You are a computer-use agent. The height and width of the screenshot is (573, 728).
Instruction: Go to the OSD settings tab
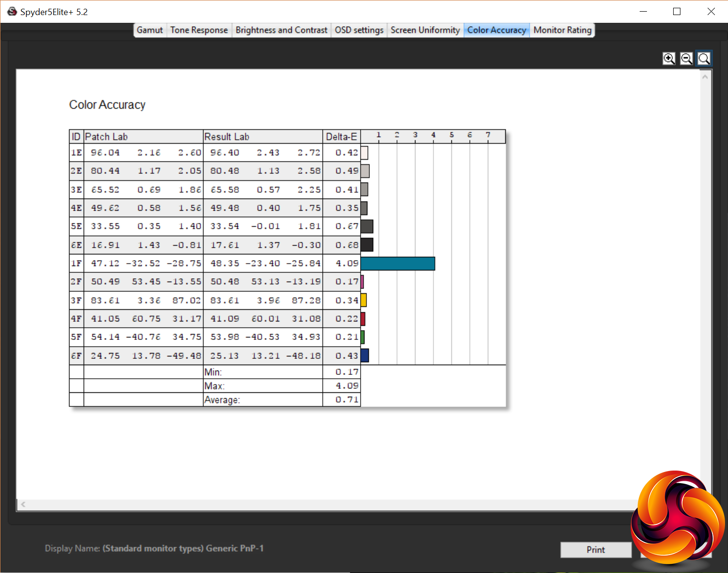coord(359,30)
